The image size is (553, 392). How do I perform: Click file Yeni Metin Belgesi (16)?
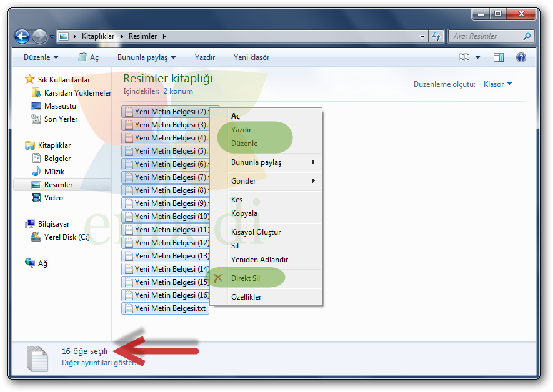[x=166, y=295]
